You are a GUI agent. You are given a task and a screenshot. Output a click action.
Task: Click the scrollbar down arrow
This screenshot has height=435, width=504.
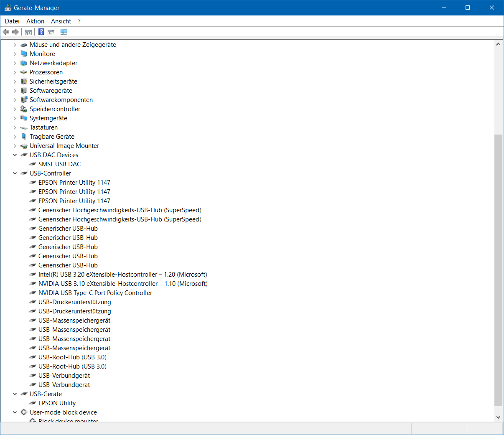pyautogui.click(x=498, y=417)
